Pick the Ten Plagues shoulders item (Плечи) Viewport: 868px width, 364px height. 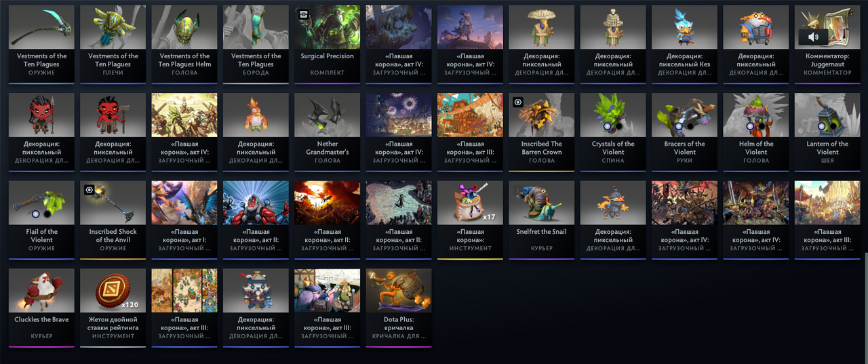click(113, 44)
